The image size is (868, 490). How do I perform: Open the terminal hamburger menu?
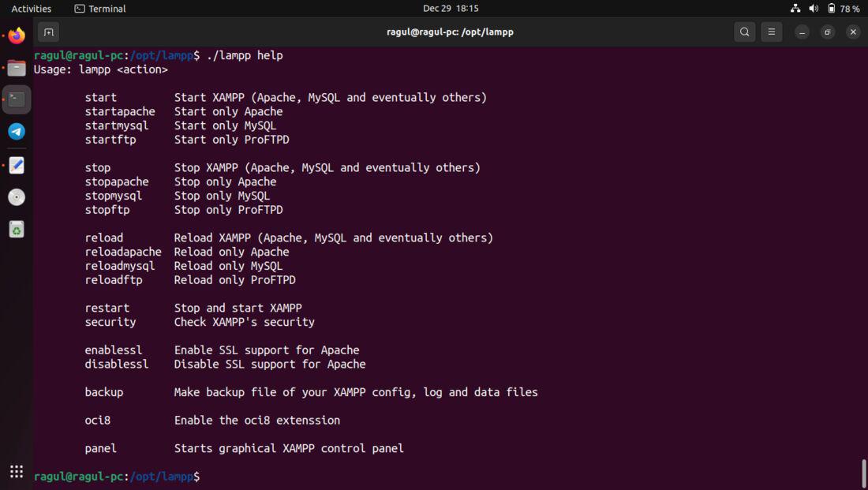tap(771, 32)
